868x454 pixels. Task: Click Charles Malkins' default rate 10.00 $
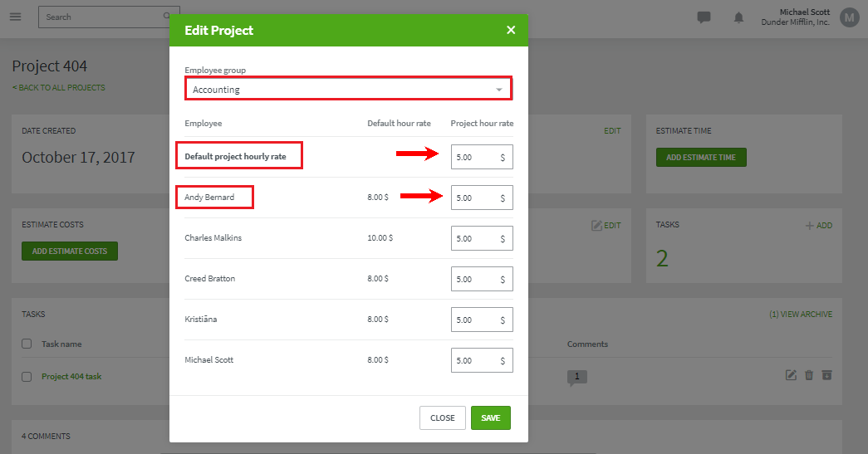point(380,237)
